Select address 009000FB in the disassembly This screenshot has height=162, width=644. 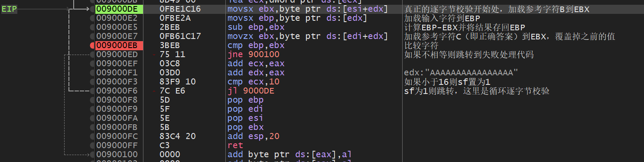pos(117,127)
